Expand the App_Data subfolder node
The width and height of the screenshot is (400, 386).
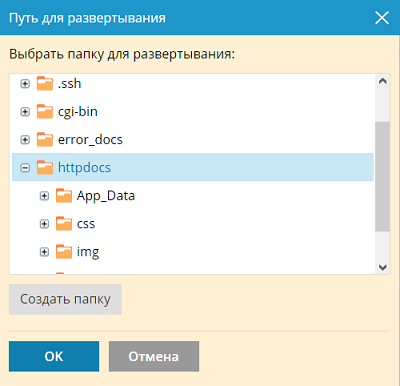coord(44,196)
